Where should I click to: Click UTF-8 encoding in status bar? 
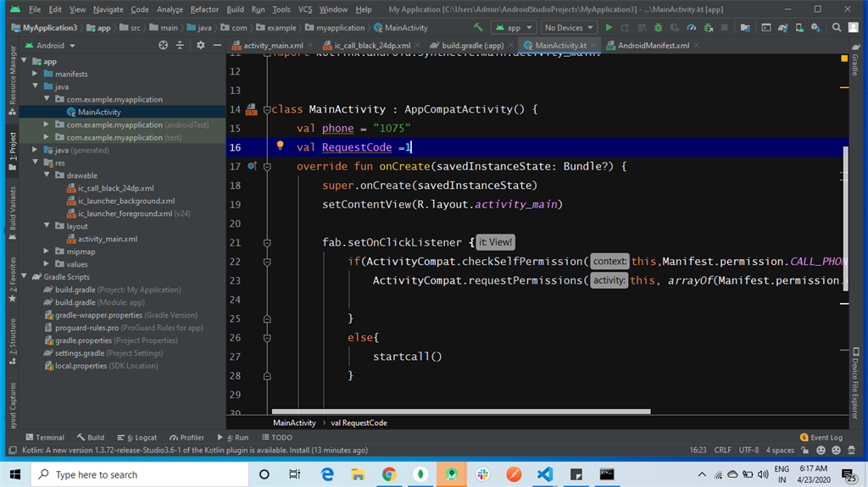[748, 450]
